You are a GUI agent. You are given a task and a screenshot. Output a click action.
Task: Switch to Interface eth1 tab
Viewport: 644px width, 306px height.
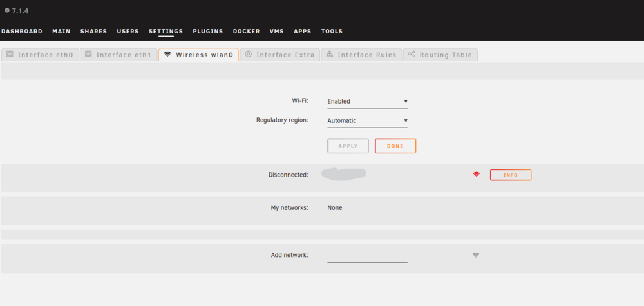118,55
